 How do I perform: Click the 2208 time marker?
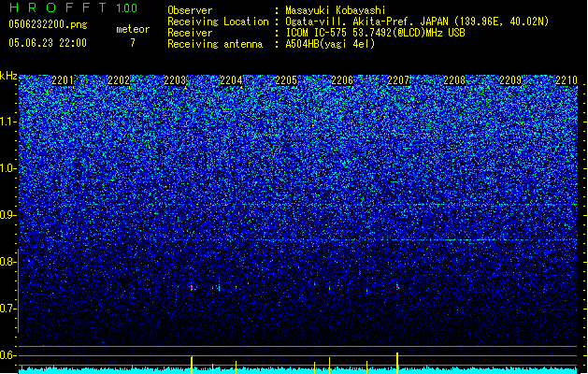(454, 80)
